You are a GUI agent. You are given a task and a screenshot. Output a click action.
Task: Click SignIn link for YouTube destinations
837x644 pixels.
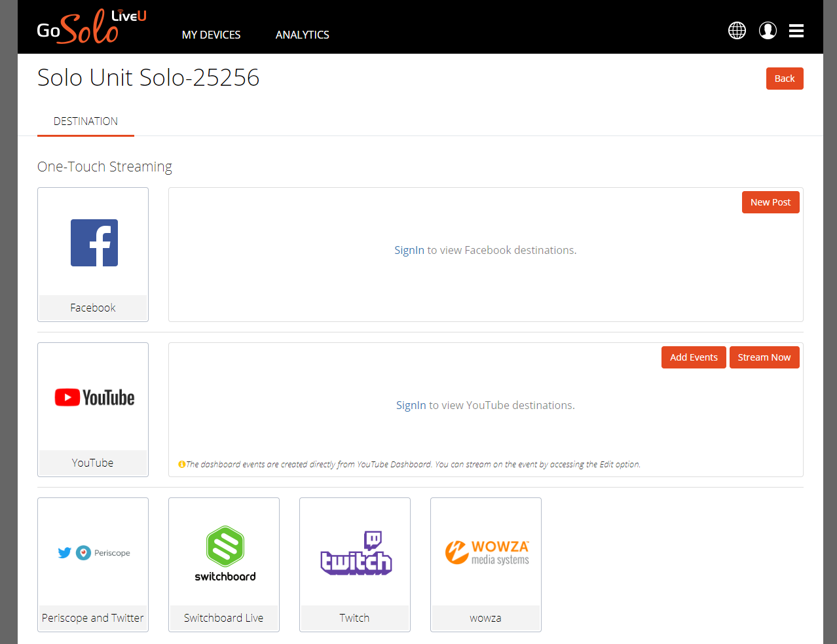point(411,405)
